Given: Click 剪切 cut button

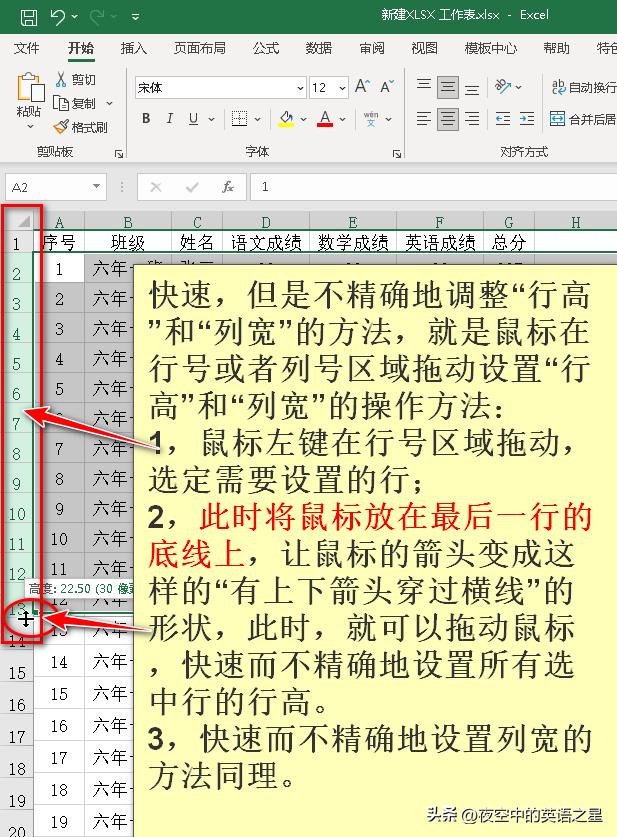Looking at the screenshot, I should [75, 80].
